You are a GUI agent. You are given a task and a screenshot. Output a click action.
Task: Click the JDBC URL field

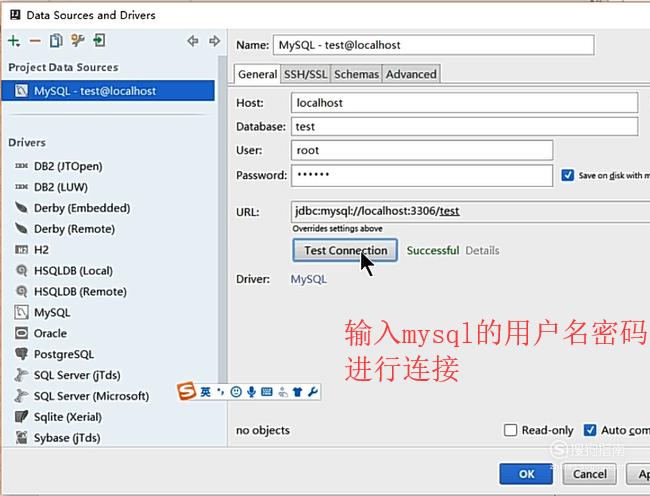click(x=471, y=211)
